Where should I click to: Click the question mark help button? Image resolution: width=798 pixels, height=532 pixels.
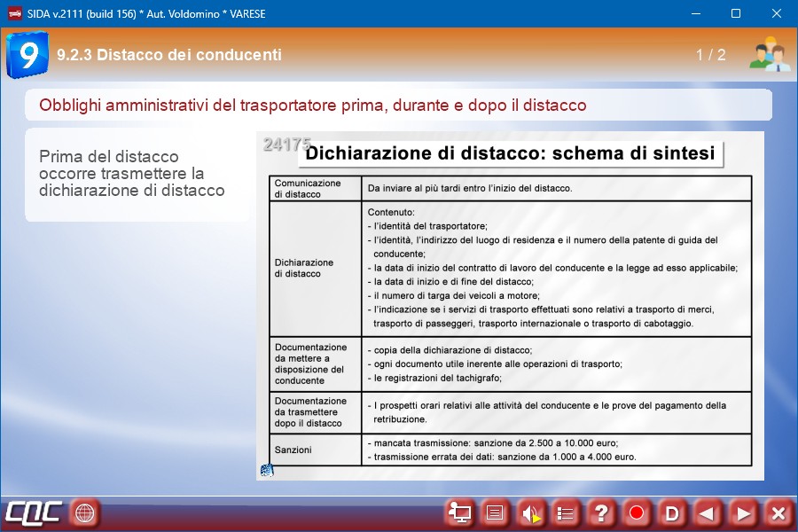point(601,512)
